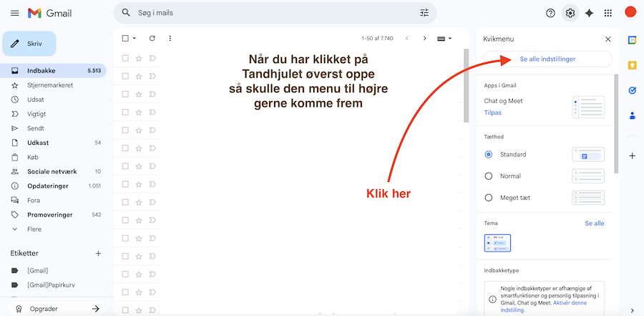Open input tools keyboard dropdown
The height and width of the screenshot is (316, 644).
tap(444, 38)
